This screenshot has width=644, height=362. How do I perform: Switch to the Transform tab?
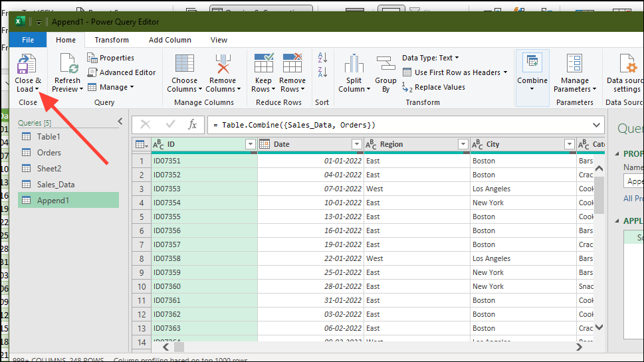coord(112,40)
